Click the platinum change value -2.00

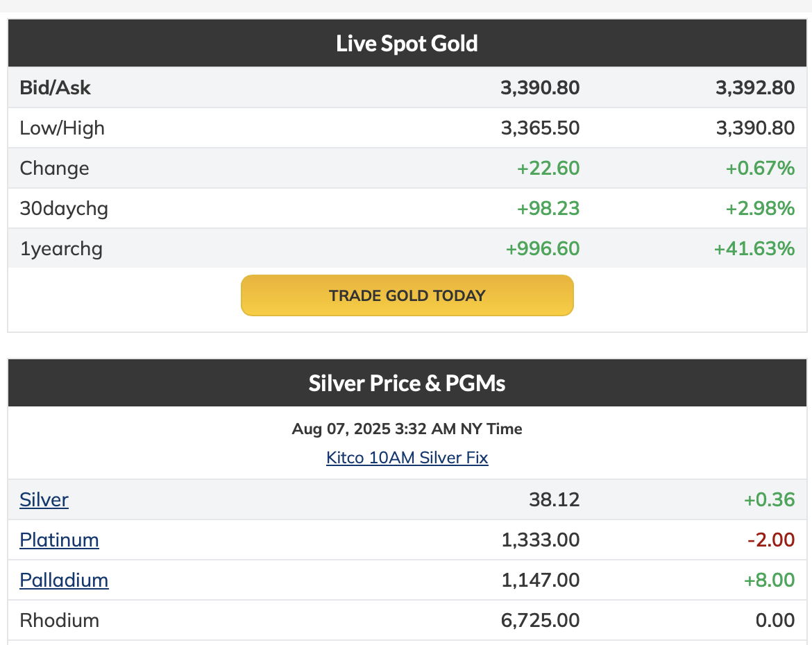[771, 540]
